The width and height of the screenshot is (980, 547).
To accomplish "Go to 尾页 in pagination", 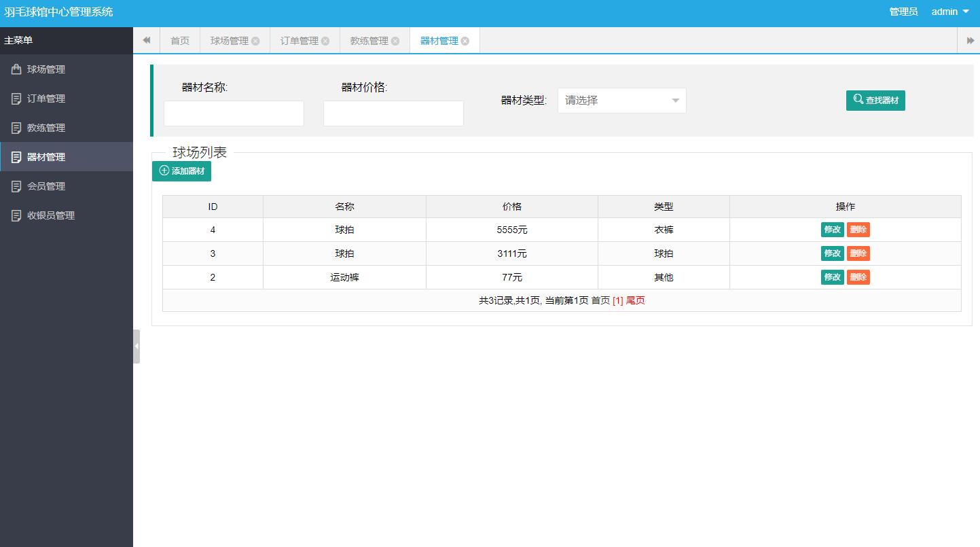I will coord(635,300).
